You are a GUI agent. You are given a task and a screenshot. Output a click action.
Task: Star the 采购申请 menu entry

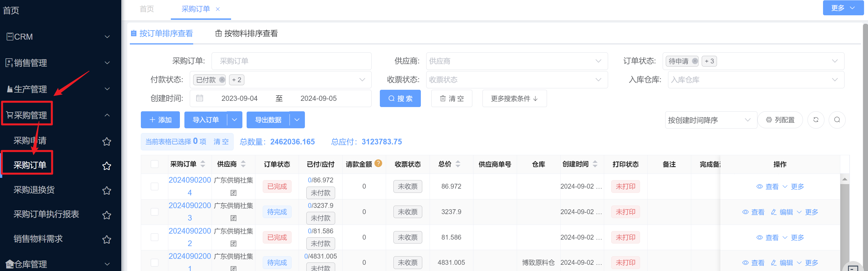106,141
